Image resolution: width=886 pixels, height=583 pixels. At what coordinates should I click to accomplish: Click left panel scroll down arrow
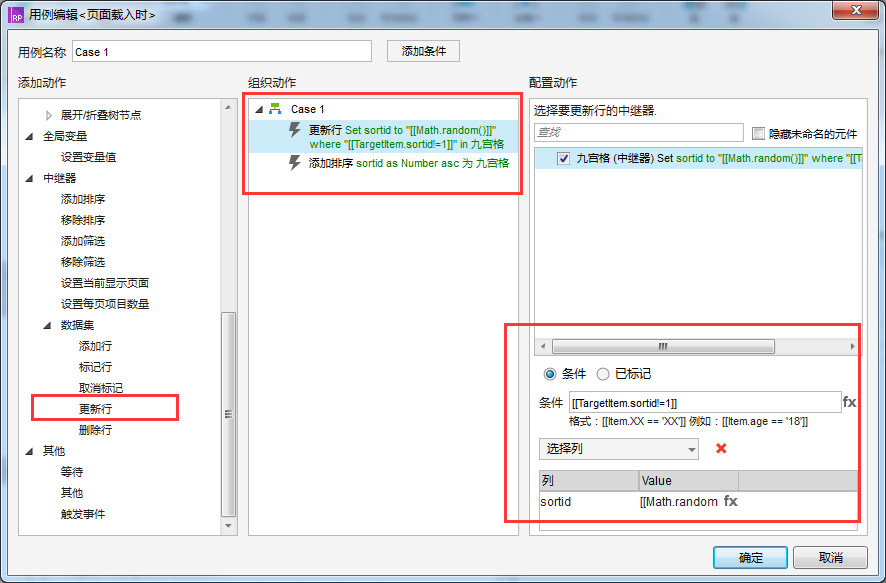pyautogui.click(x=228, y=526)
